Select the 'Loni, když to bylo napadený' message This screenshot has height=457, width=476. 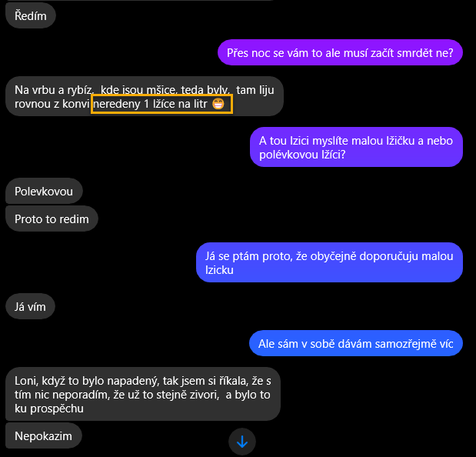coord(143,394)
